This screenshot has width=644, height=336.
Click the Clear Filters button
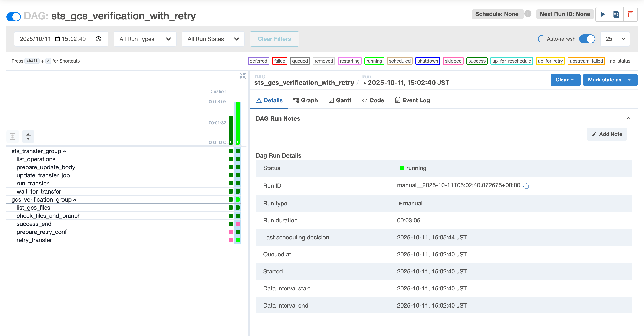(x=274, y=39)
